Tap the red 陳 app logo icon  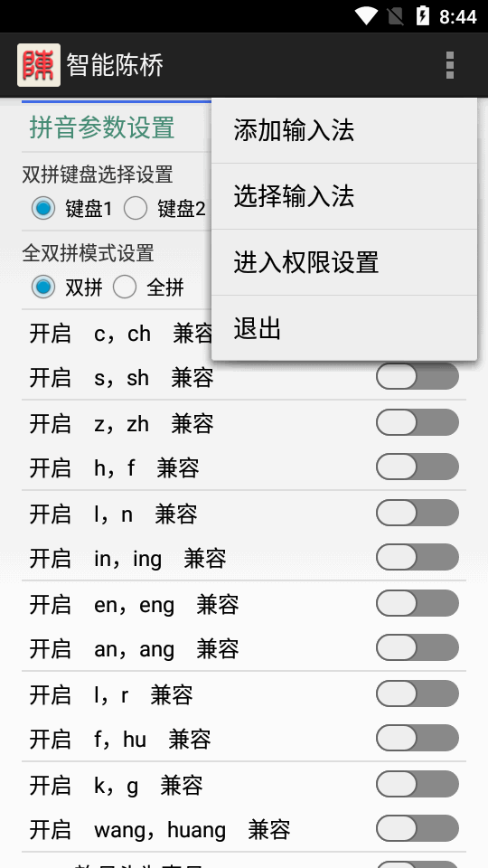coord(39,65)
